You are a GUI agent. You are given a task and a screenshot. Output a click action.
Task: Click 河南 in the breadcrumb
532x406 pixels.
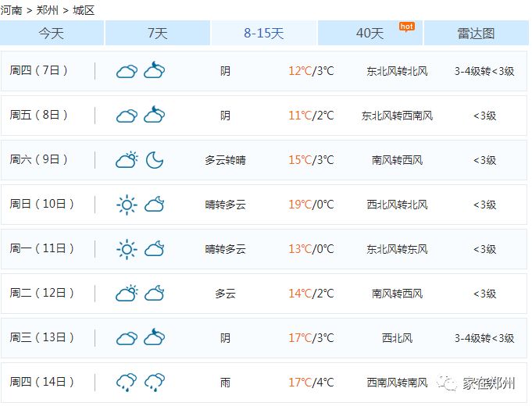point(11,10)
